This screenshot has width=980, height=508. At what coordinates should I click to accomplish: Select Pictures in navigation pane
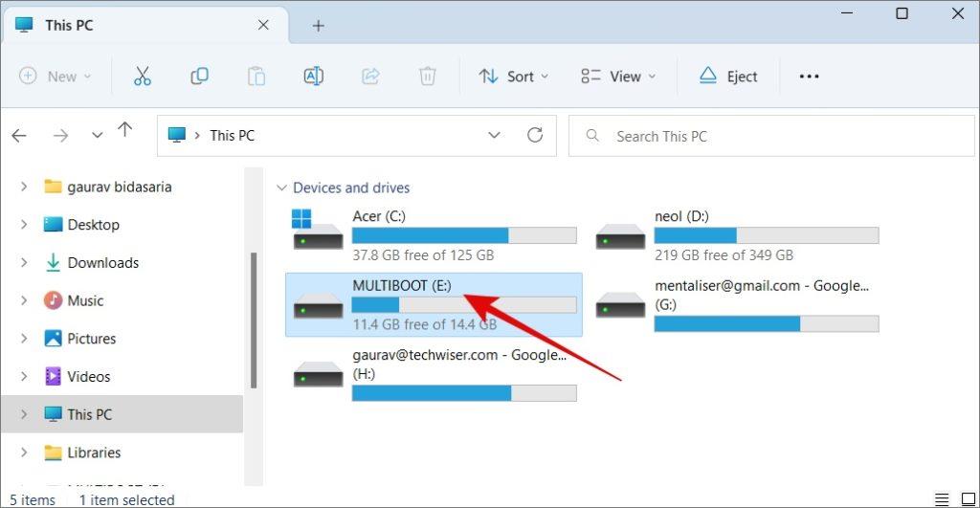pos(80,339)
